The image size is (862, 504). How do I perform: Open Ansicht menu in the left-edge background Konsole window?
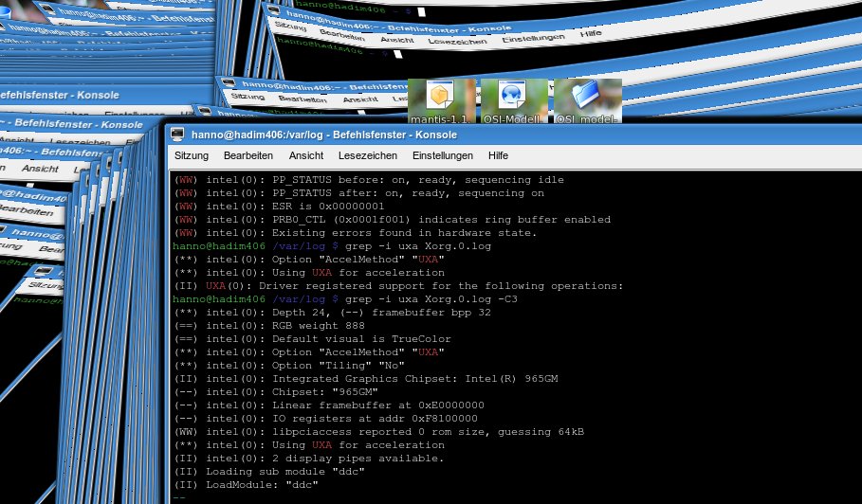(x=40, y=168)
